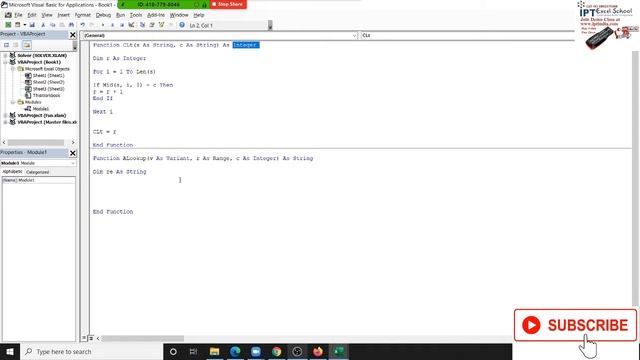
Task: Click the Reset stop icon
Action: tap(122, 25)
